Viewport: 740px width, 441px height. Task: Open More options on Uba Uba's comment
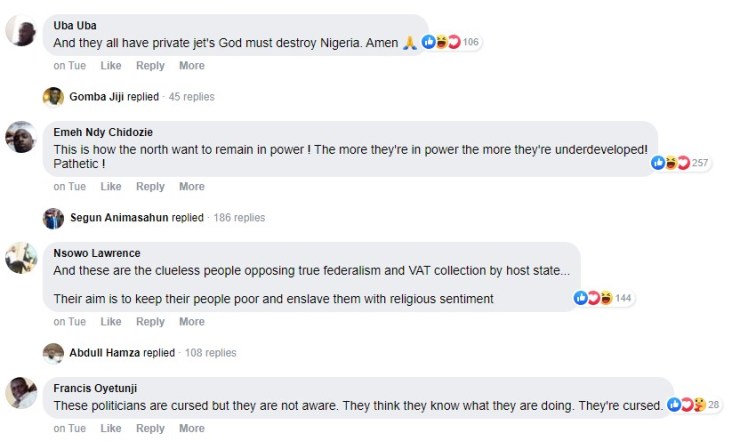tap(191, 66)
